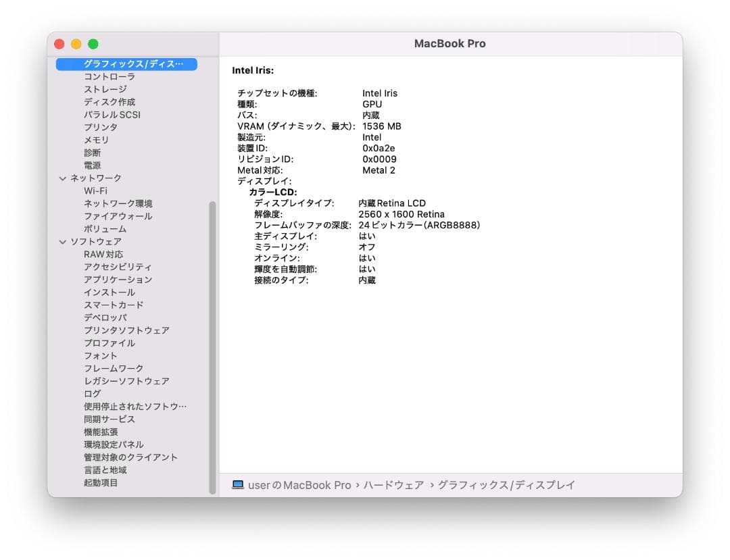Select メモリ to view memory details
This screenshot has width=730, height=560.
tap(95, 140)
